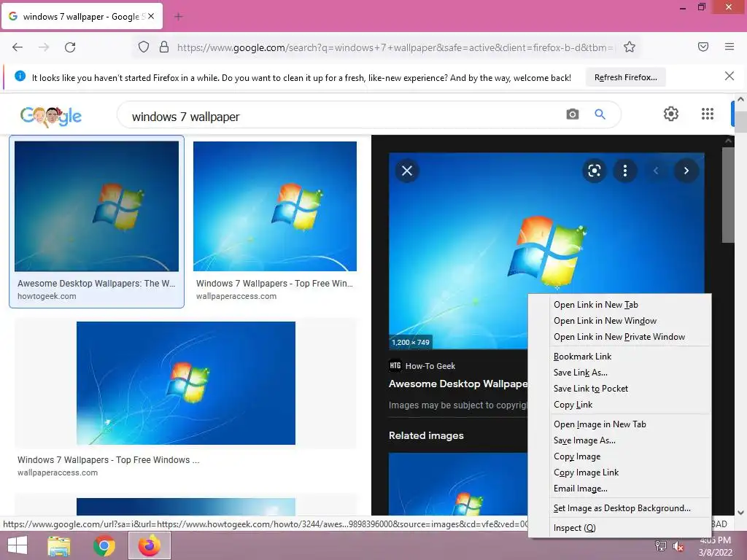This screenshot has height=560, width=747.
Task: Launch Google Chrome from taskbar
Action: 104,545
